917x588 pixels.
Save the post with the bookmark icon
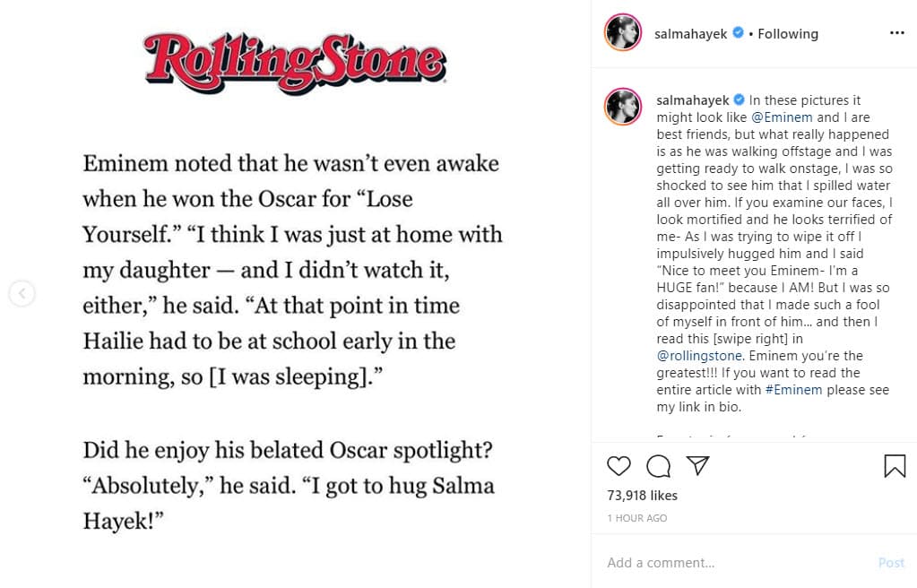(893, 466)
